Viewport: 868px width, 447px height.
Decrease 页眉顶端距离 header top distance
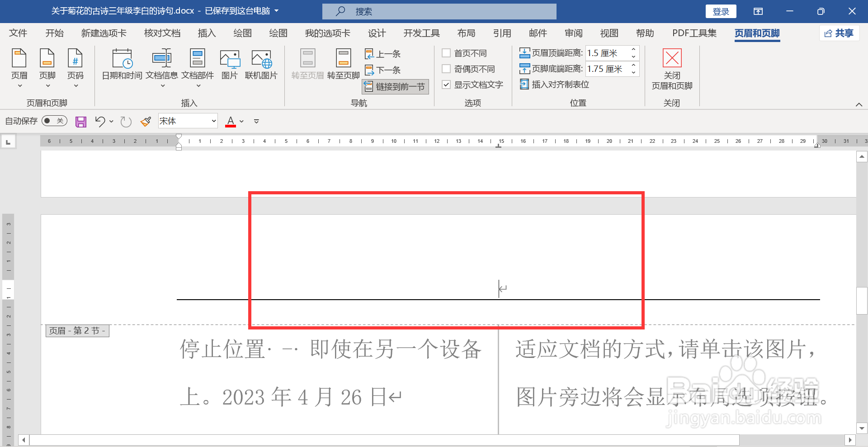click(633, 56)
